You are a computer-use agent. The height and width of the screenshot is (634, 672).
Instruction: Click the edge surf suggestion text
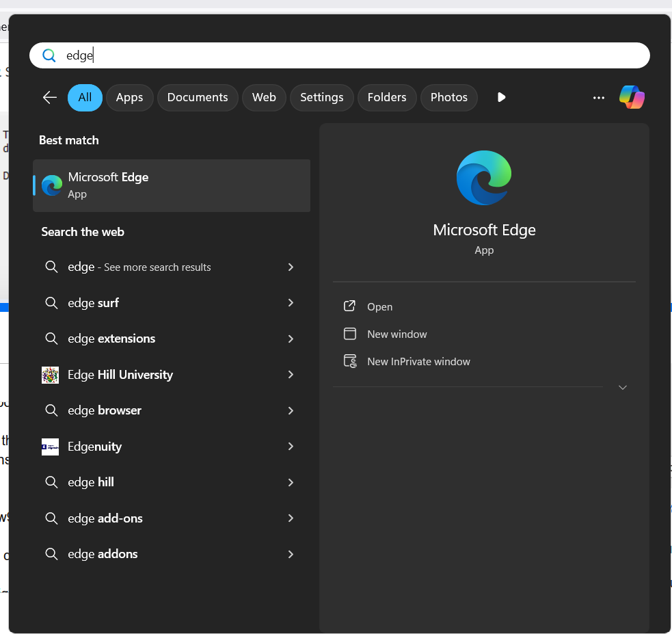pyautogui.click(x=93, y=303)
